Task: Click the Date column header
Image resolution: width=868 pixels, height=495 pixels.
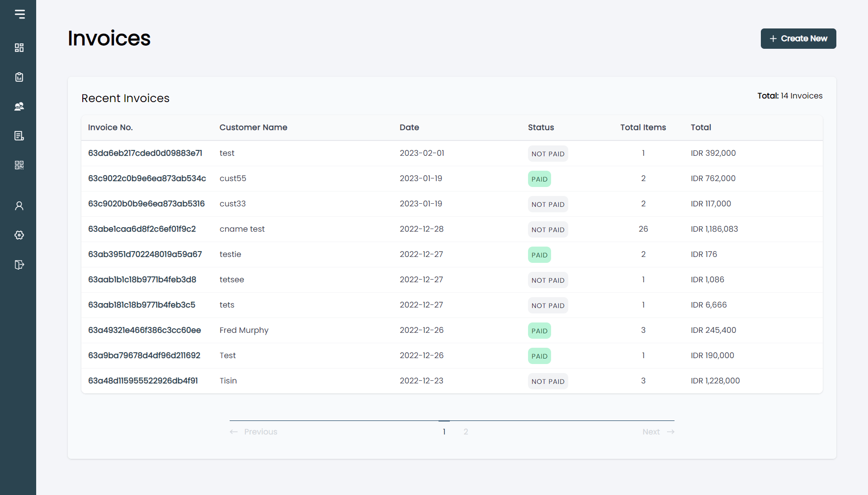Action: 409,127
